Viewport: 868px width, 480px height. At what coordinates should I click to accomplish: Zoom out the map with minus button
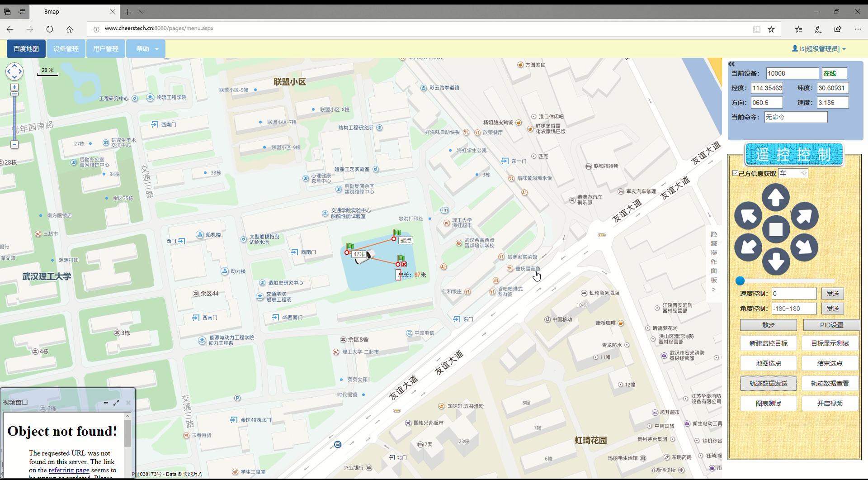pos(14,144)
